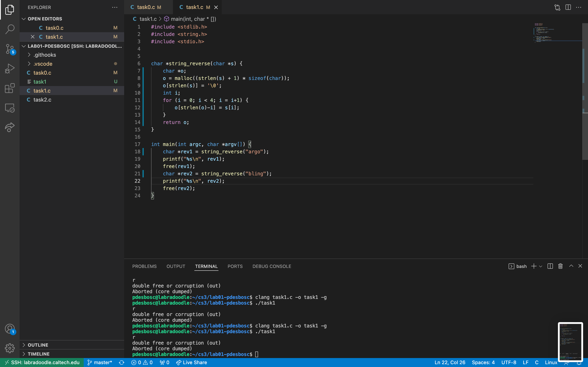Open the Search view in activity bar
The image size is (588, 367).
tap(10, 29)
